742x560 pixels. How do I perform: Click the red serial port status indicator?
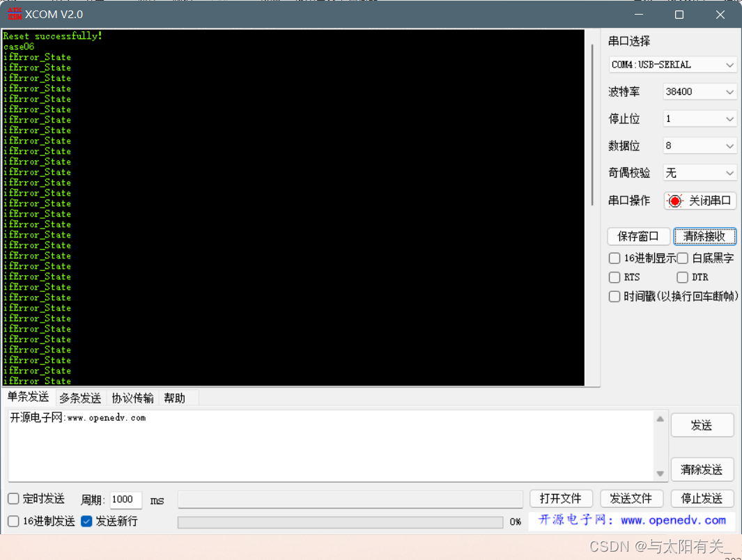click(x=674, y=201)
